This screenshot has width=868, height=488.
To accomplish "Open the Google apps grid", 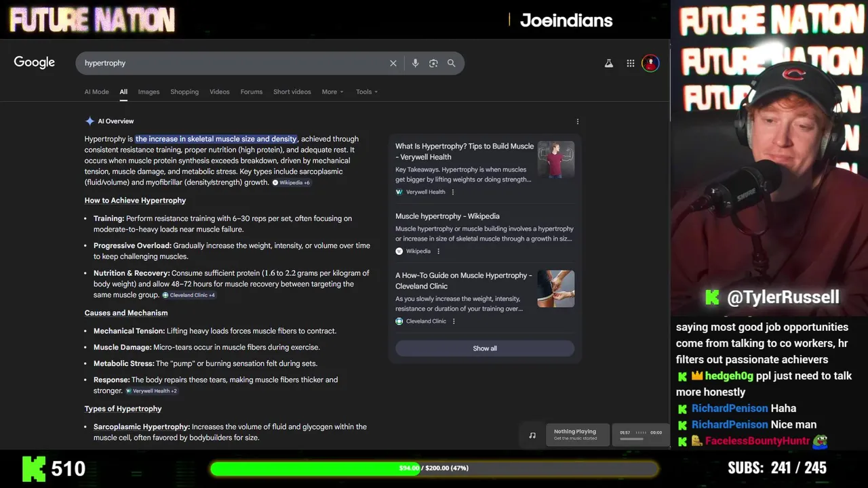I will (x=631, y=63).
